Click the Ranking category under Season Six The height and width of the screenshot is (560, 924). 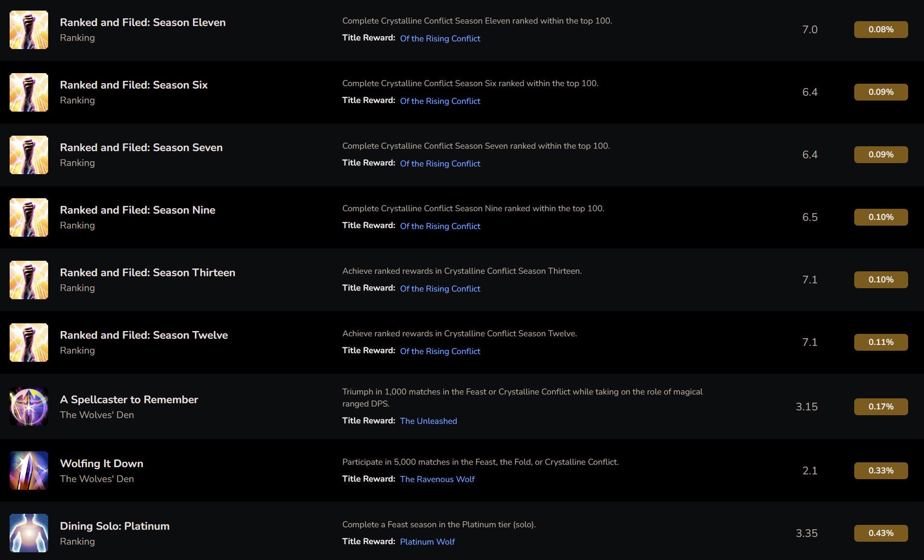pyautogui.click(x=77, y=101)
